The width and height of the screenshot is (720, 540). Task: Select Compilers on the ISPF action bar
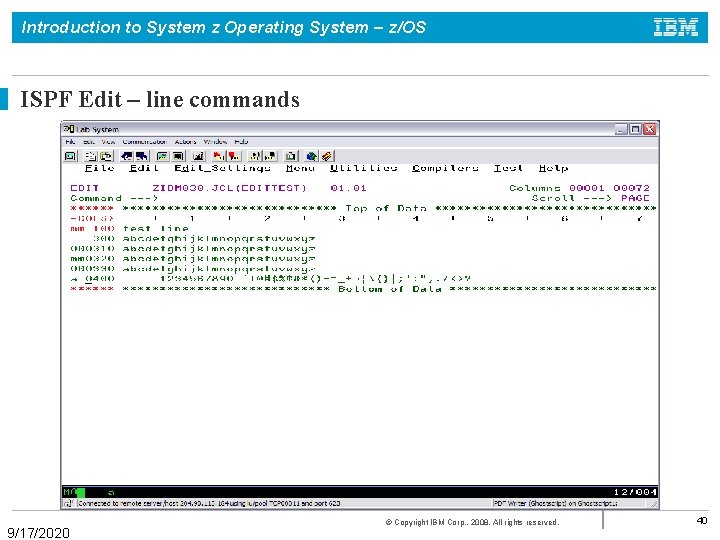pyautogui.click(x=445, y=168)
